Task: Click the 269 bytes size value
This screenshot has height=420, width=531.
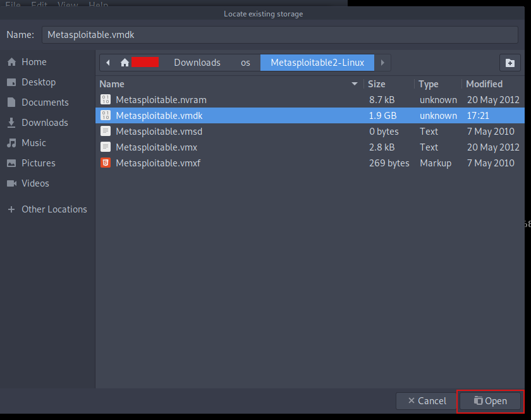Action: click(389, 163)
